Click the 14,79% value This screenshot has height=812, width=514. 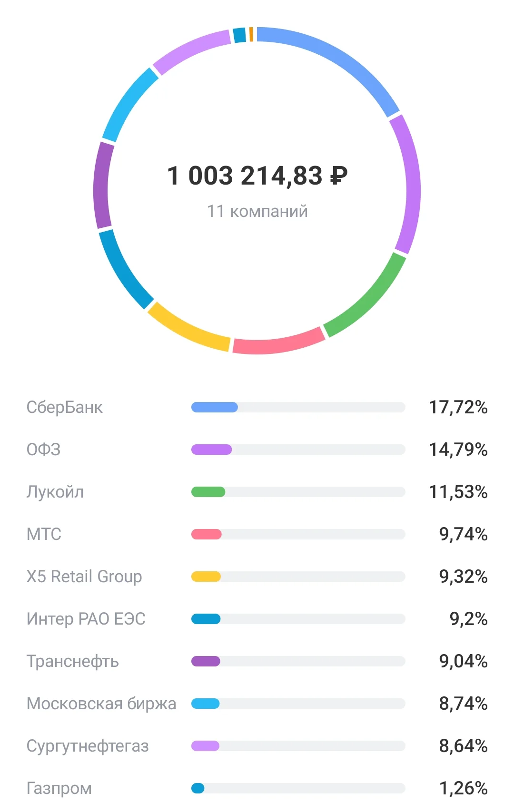click(458, 450)
